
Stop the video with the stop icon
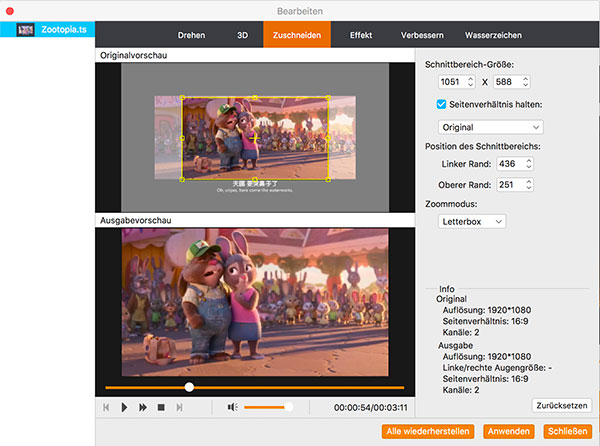[x=161, y=407]
